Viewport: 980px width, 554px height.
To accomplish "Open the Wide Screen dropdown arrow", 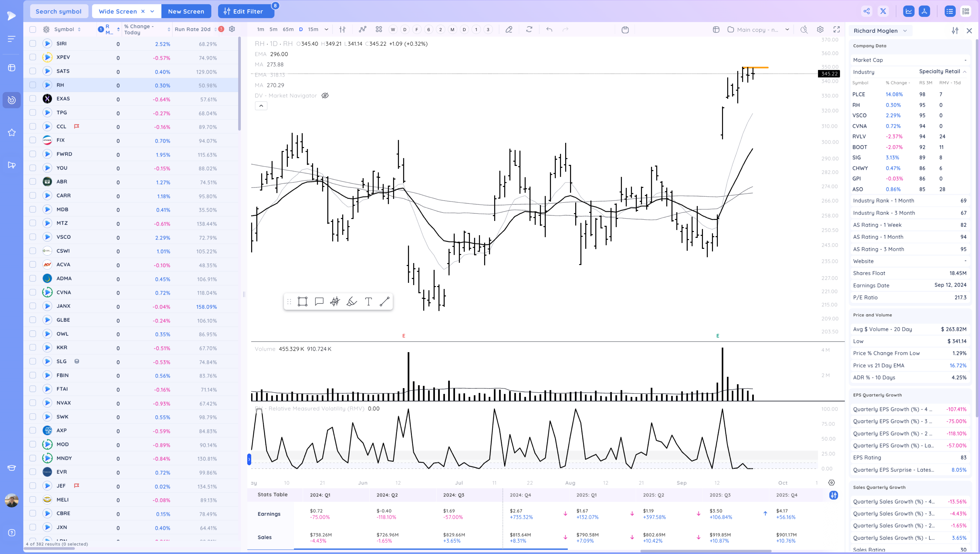I will [x=152, y=11].
